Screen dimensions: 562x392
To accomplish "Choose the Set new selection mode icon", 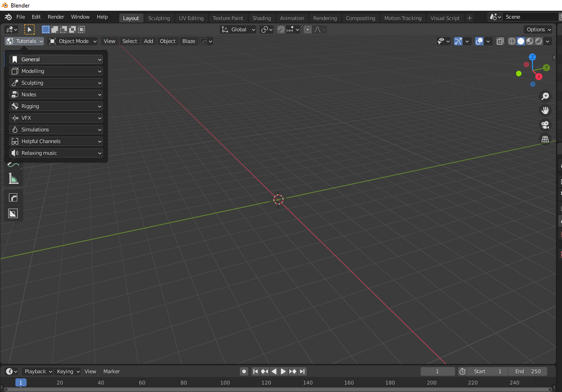I will (46, 30).
